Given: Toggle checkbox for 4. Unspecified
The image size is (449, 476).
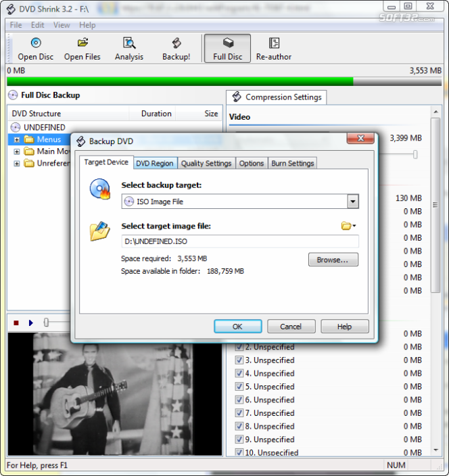Looking at the screenshot, I should point(239,373).
